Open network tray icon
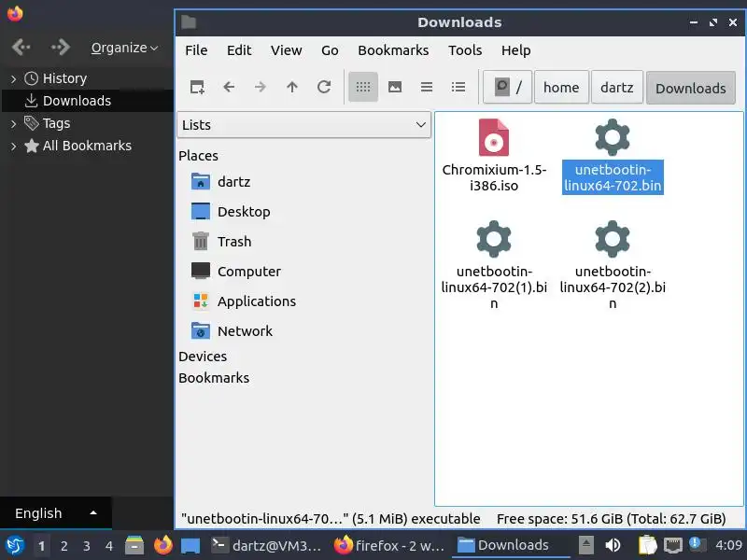 click(x=672, y=545)
